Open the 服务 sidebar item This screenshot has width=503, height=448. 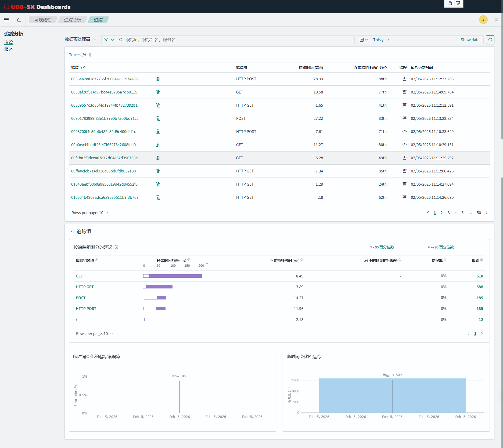pos(9,49)
